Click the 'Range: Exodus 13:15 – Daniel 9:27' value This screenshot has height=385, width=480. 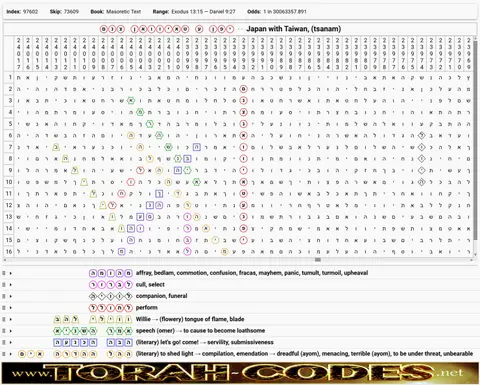[194, 12]
